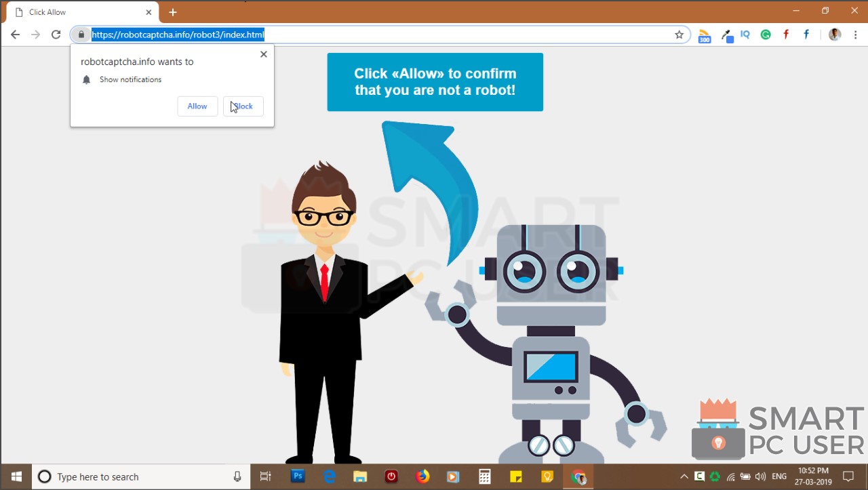Click the volume speaker icon in the tray
868x490 pixels.
pyautogui.click(x=760, y=476)
